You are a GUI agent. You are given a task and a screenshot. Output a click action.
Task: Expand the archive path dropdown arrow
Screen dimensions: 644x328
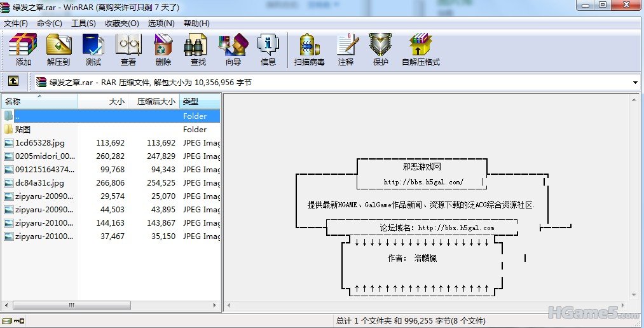[636, 83]
